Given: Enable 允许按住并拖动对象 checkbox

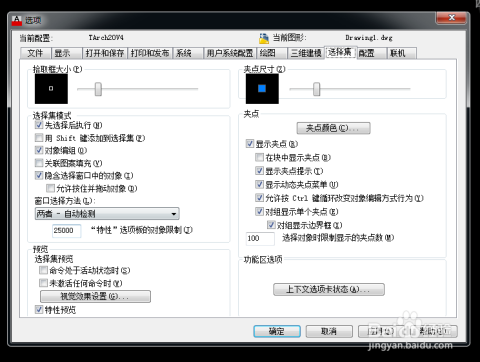Looking at the screenshot, I should click(50, 188).
